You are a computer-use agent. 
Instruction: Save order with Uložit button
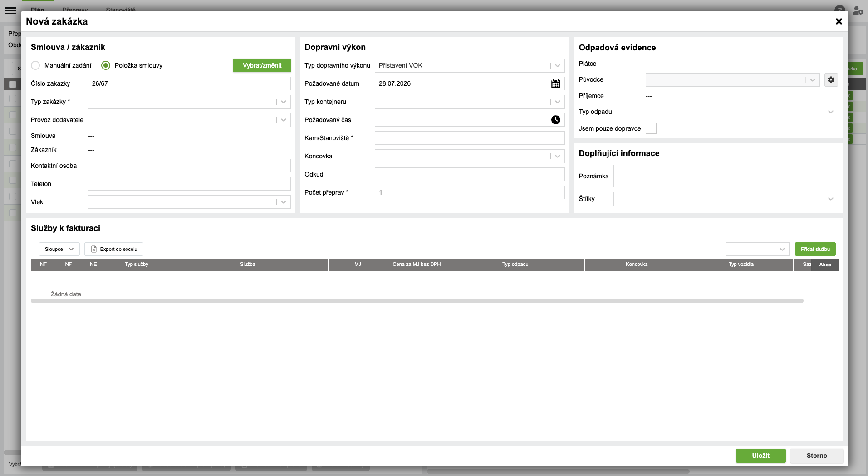[760, 456]
